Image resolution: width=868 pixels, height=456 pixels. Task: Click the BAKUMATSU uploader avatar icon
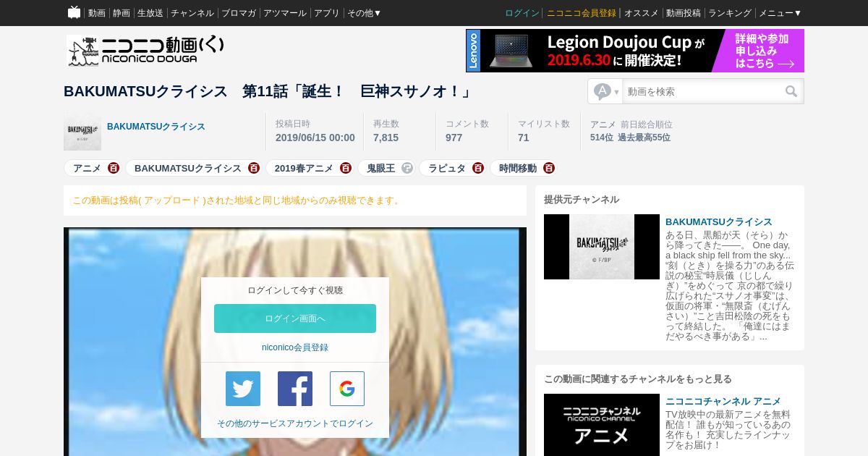pyautogui.click(x=82, y=132)
